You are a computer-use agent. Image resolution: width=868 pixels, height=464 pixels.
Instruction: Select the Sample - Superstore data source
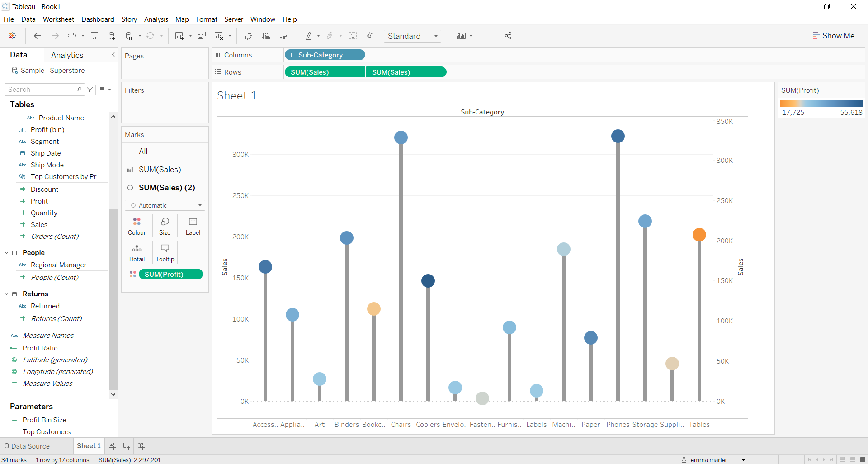coord(53,70)
